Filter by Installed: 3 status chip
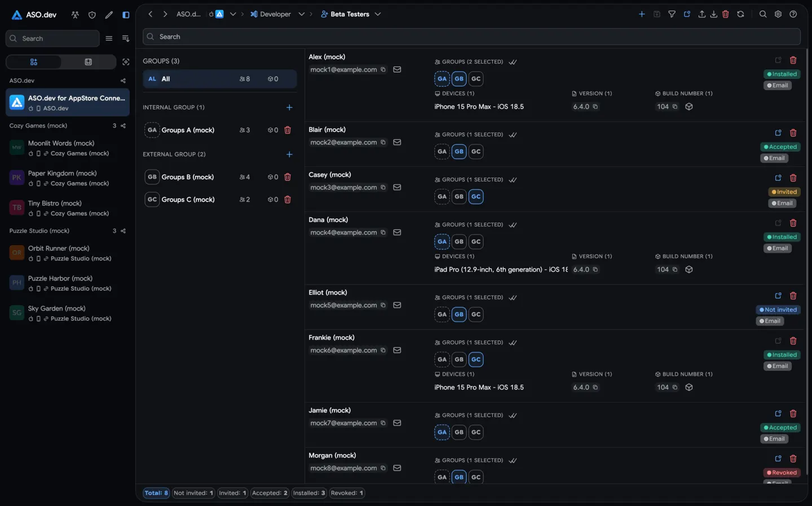The image size is (812, 506). [309, 493]
